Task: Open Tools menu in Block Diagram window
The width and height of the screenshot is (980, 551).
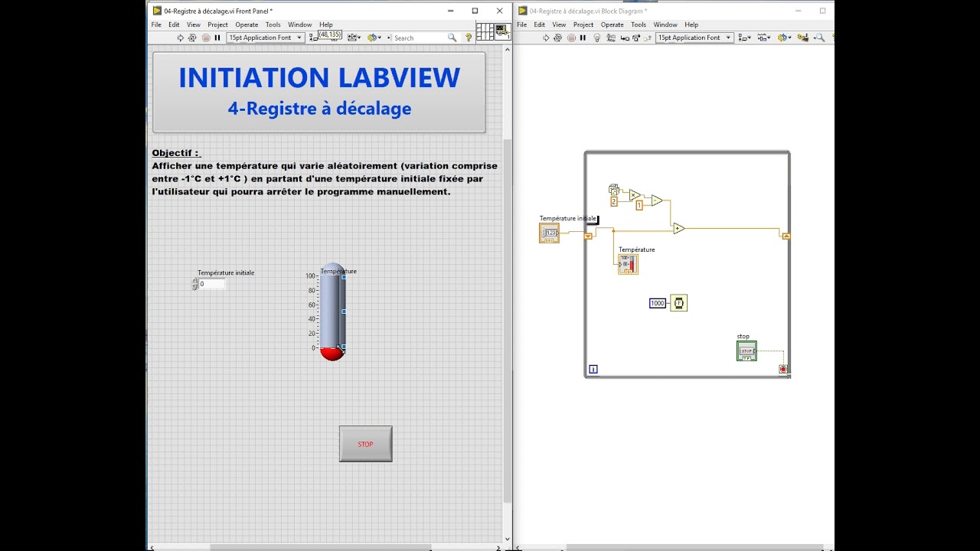Action: (x=639, y=24)
